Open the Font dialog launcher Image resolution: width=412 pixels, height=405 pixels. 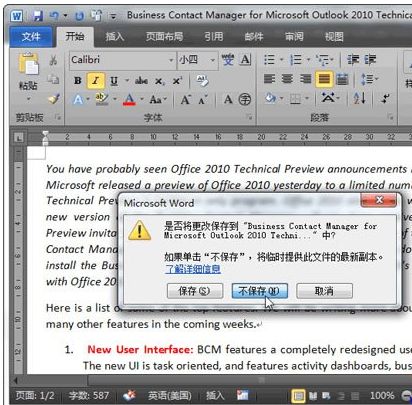[249, 117]
